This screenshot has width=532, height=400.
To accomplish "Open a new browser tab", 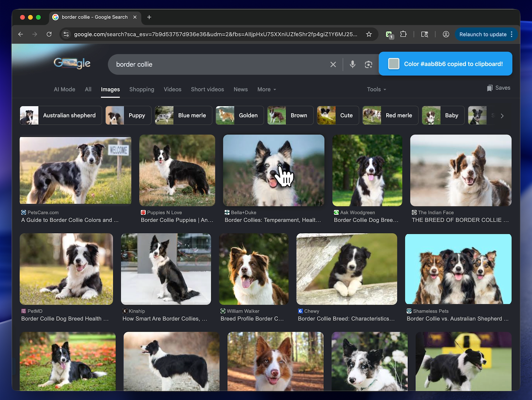I will tap(149, 17).
